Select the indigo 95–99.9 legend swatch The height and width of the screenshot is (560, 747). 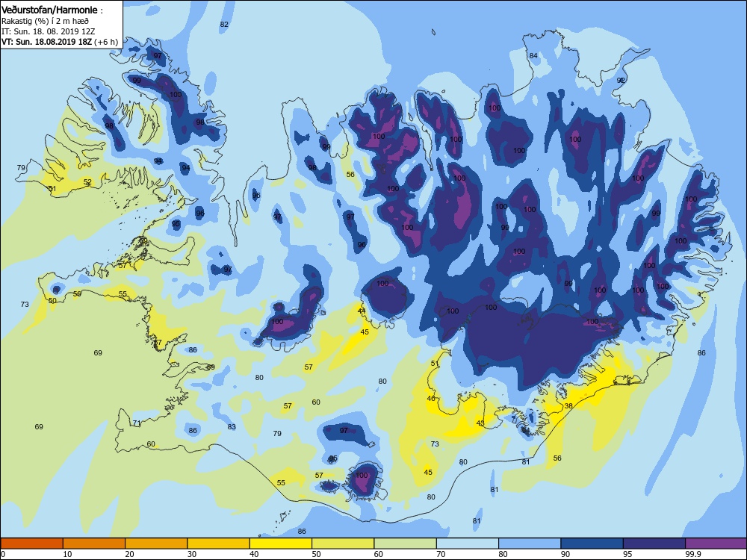tap(654, 544)
